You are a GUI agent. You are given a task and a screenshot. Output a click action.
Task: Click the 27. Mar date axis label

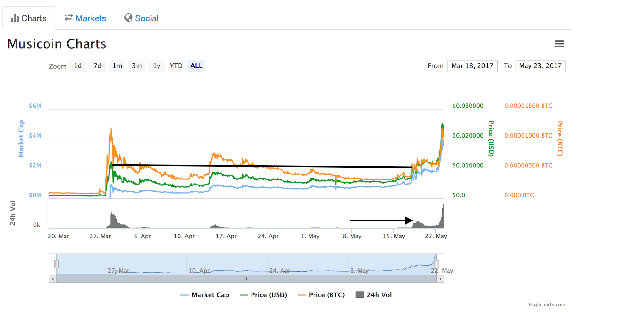point(100,236)
